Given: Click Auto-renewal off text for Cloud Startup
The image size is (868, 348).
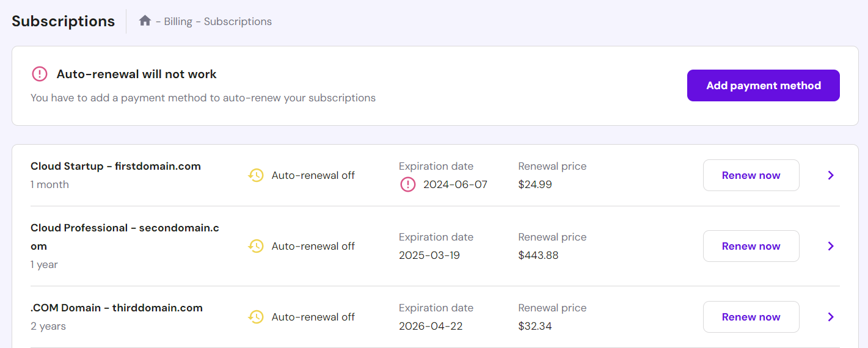Looking at the screenshot, I should click(x=313, y=175).
